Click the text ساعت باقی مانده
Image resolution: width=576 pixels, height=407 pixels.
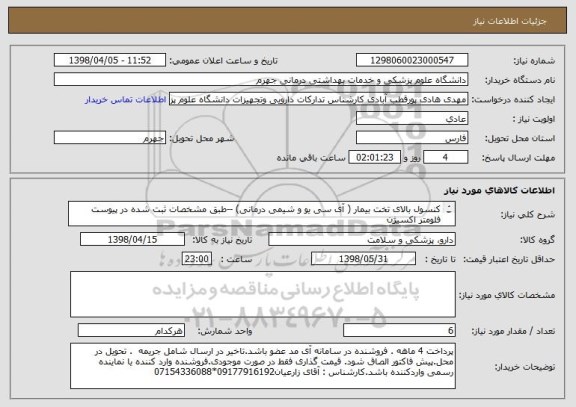tap(311, 158)
